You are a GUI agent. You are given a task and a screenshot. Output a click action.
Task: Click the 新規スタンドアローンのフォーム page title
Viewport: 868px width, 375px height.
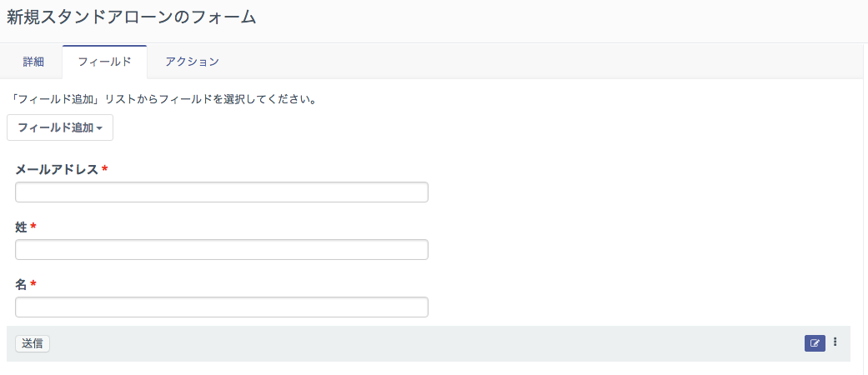pos(131,17)
